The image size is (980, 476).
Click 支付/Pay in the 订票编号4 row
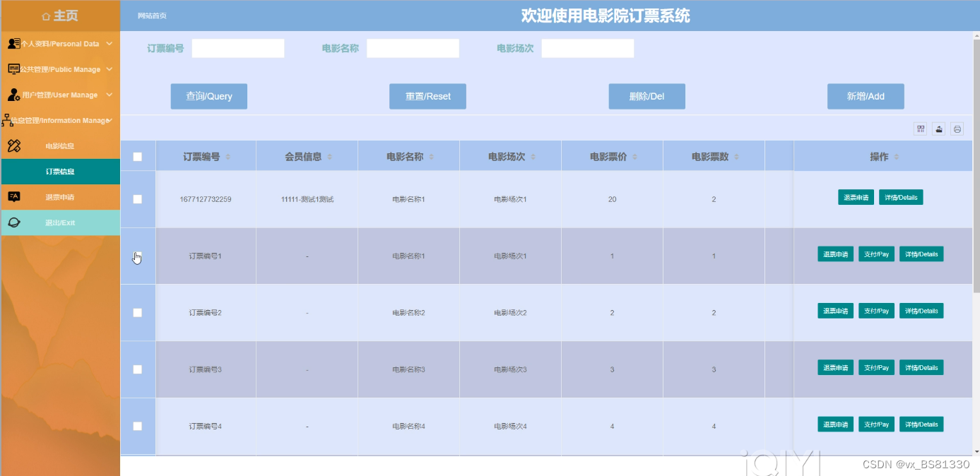coord(876,424)
